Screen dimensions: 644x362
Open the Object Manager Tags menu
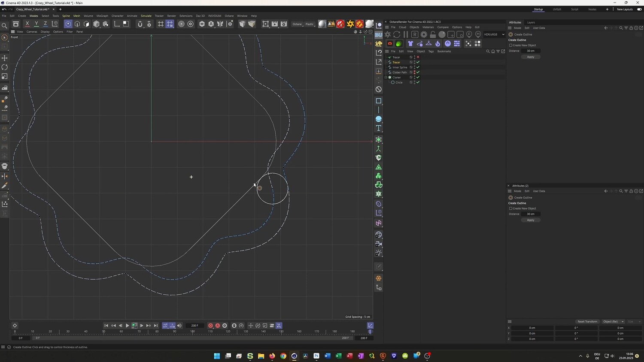(x=431, y=51)
